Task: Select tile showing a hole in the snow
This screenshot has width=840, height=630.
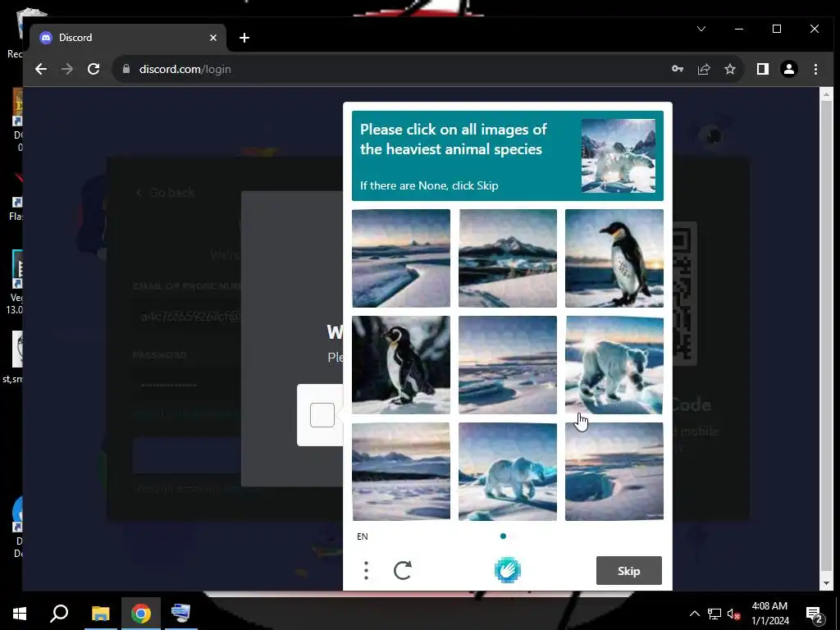Action: [614, 472]
